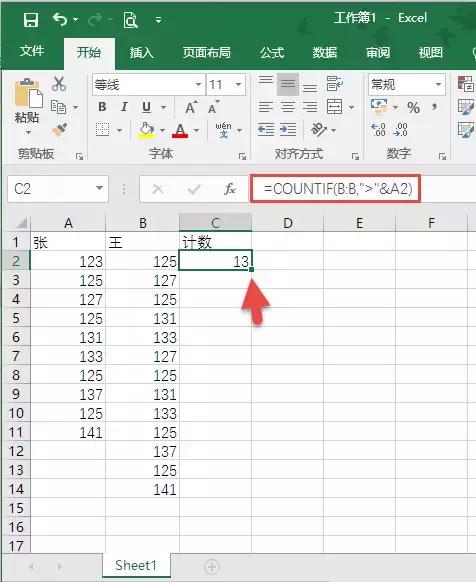Open the 公式 ribbon tab

point(272,52)
